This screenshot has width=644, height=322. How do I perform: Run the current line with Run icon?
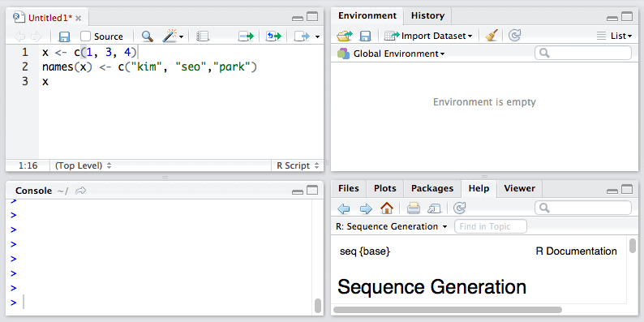tap(246, 36)
